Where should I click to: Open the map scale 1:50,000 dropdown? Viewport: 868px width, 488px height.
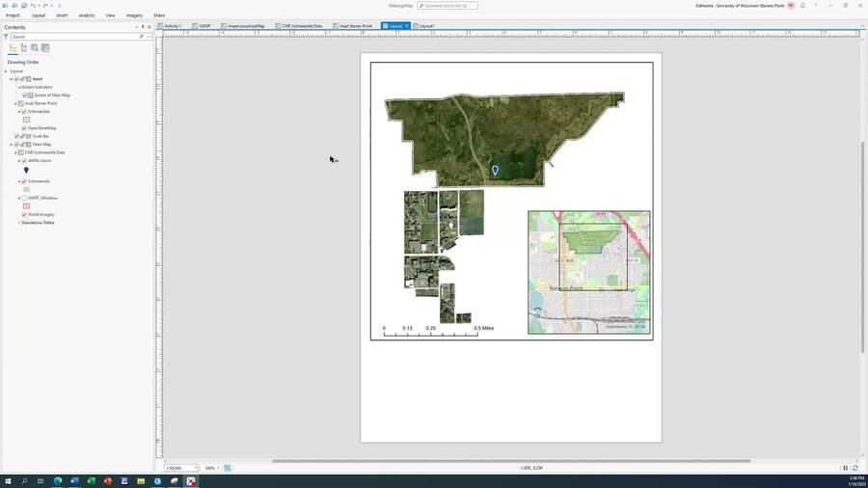coord(196,468)
